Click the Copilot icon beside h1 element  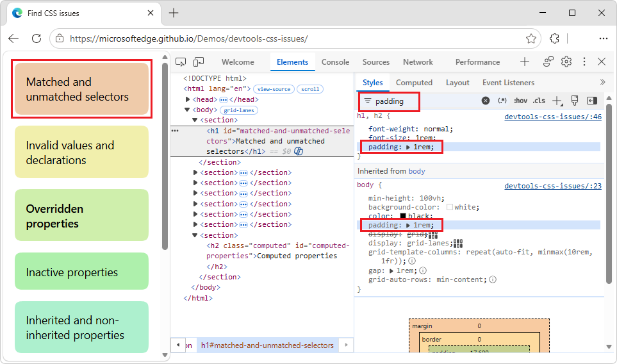299,151
